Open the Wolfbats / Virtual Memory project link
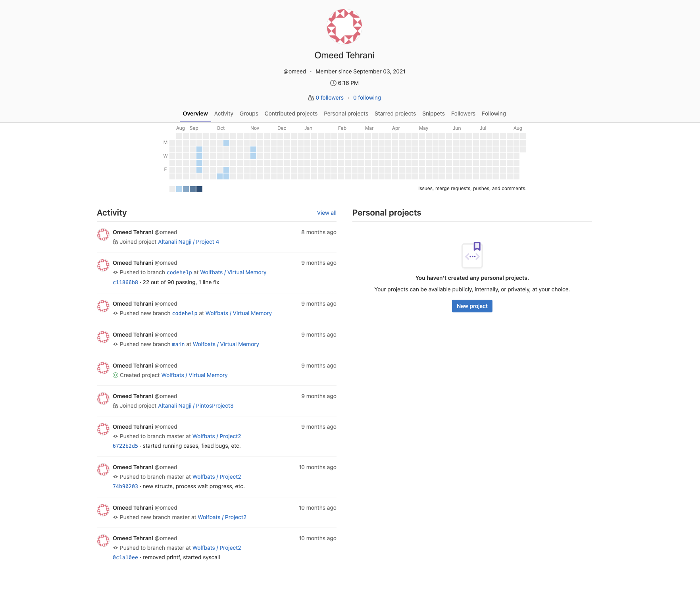The height and width of the screenshot is (597, 700). 233,272
